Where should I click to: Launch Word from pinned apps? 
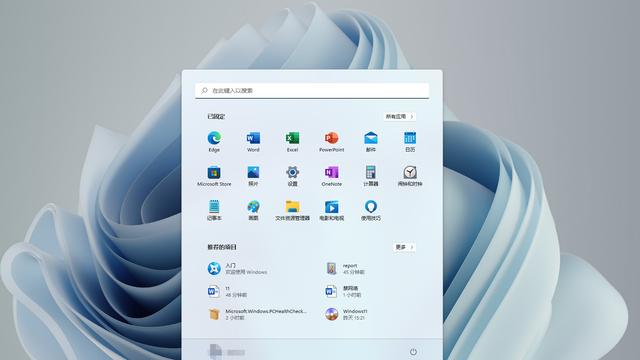(253, 142)
